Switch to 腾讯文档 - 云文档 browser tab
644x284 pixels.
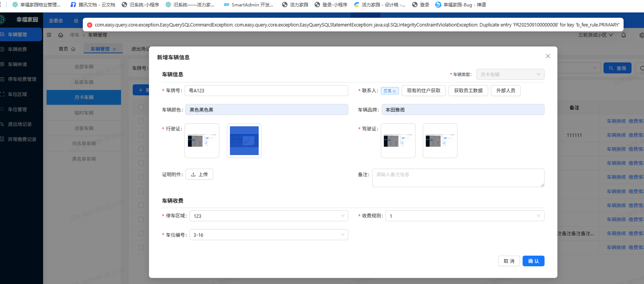coord(93,5)
